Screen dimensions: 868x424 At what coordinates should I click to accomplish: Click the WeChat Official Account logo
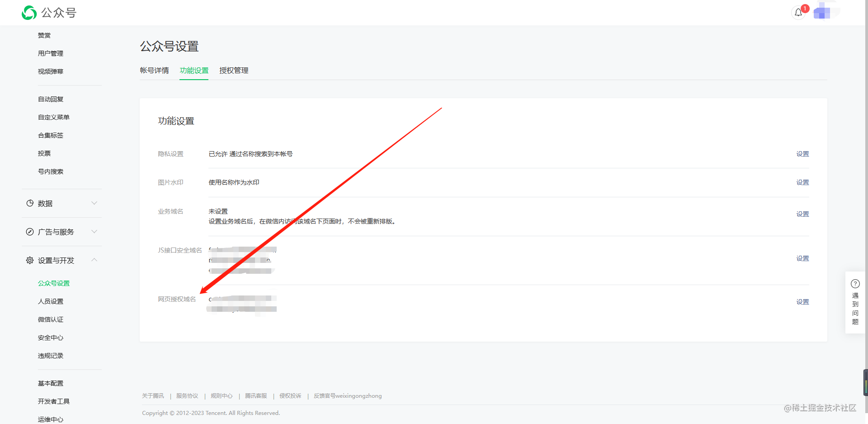[x=49, y=13]
